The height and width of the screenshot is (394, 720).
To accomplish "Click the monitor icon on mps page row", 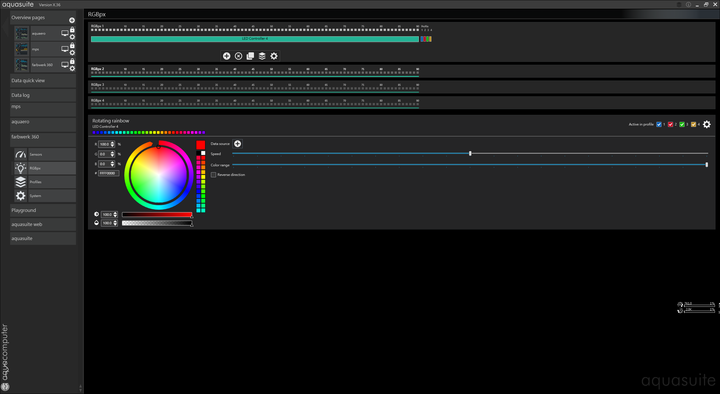I will coord(65,49).
